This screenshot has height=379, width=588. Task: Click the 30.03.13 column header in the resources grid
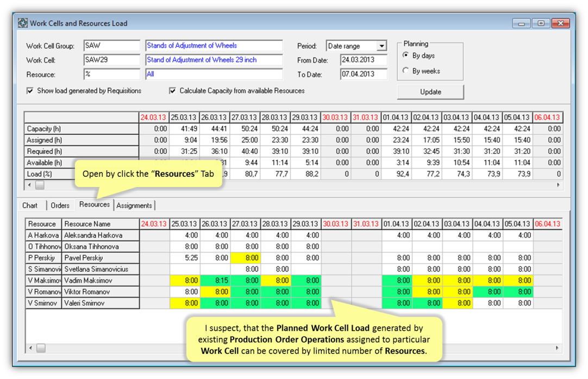click(x=336, y=224)
